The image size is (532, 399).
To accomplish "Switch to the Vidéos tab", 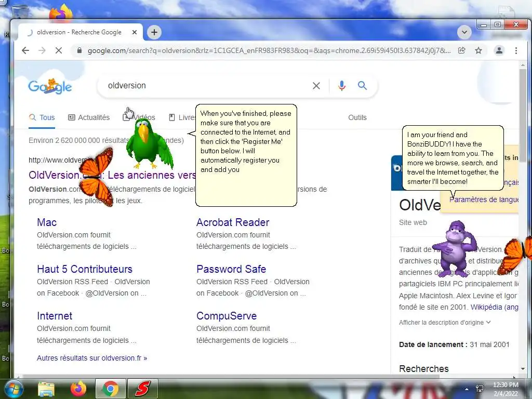I will point(139,117).
